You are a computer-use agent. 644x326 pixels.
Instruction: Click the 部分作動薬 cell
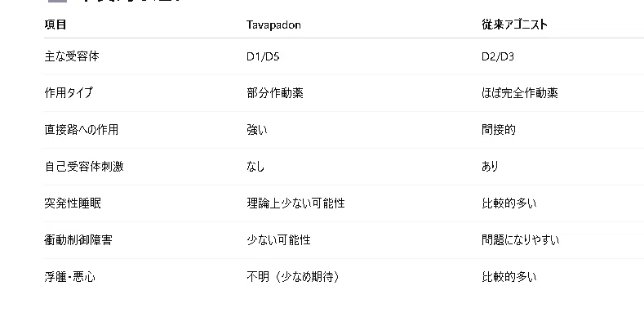275,93
